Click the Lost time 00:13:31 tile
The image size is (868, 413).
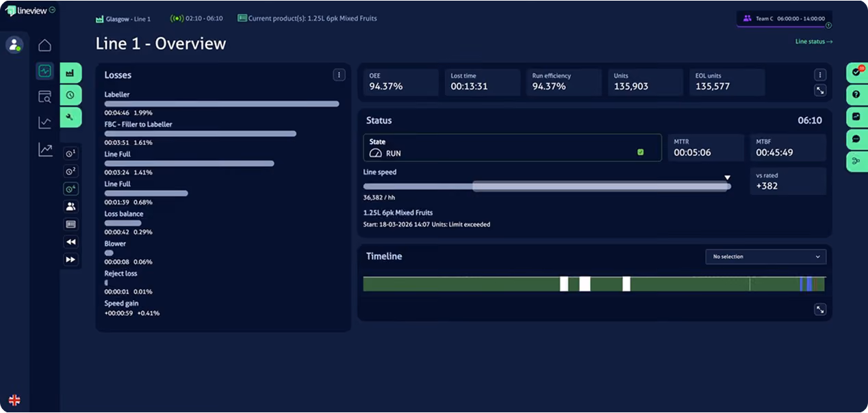(x=483, y=82)
